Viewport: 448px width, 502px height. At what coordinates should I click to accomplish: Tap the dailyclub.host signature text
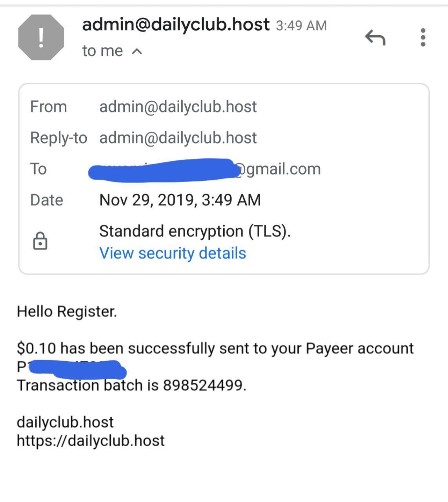point(65,422)
